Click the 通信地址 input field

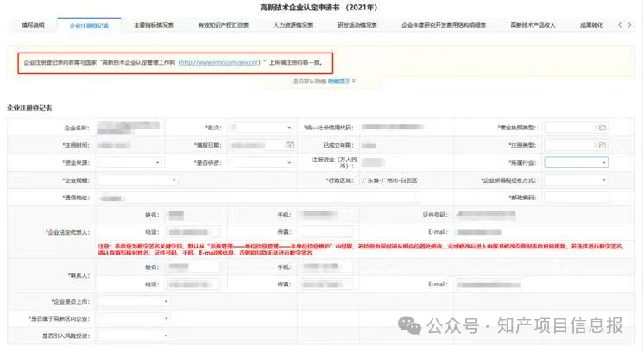259,198
